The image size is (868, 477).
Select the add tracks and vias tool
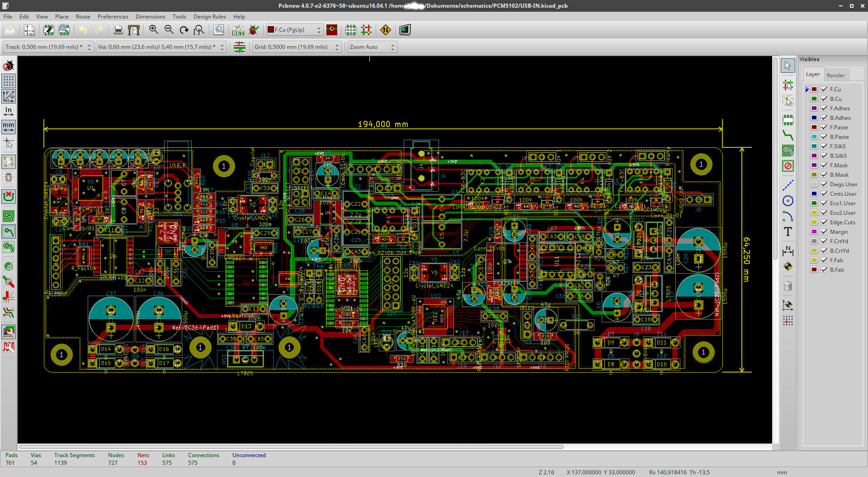(788, 135)
